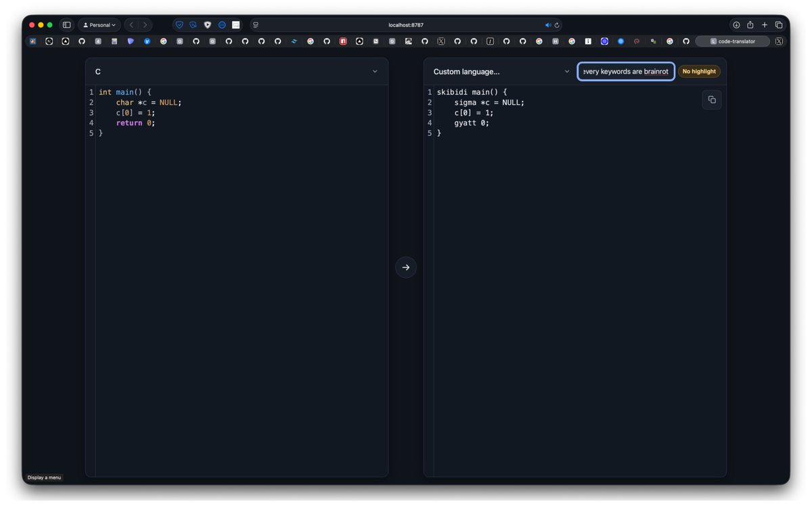This screenshot has height=514, width=812.
Task: Switch to the Tailwind CSS tab
Action: tap(294, 41)
